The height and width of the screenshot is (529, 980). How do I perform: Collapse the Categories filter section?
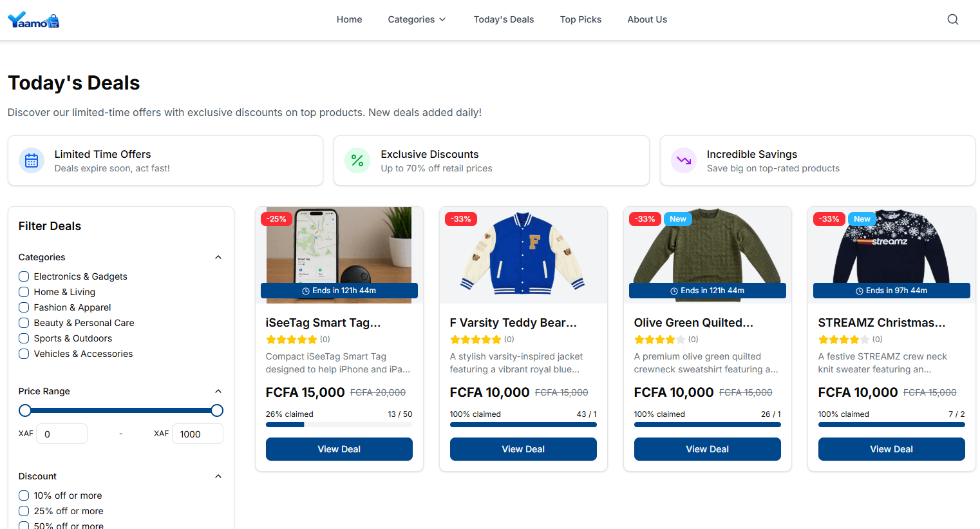click(218, 257)
